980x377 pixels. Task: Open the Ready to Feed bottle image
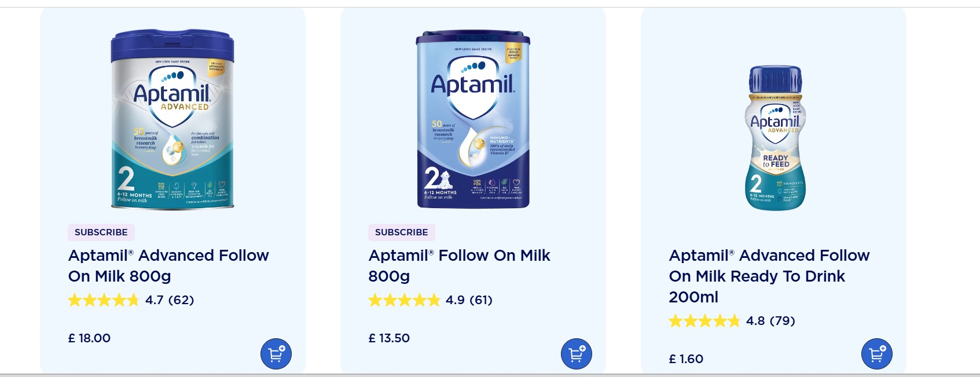775,138
